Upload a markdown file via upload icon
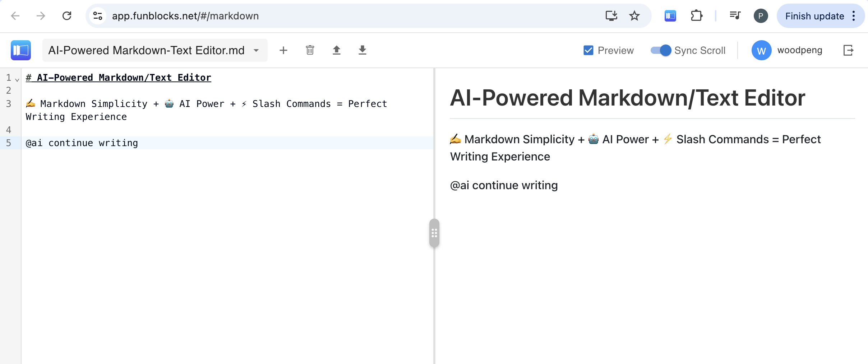Image resolution: width=868 pixels, height=364 pixels. 337,50
